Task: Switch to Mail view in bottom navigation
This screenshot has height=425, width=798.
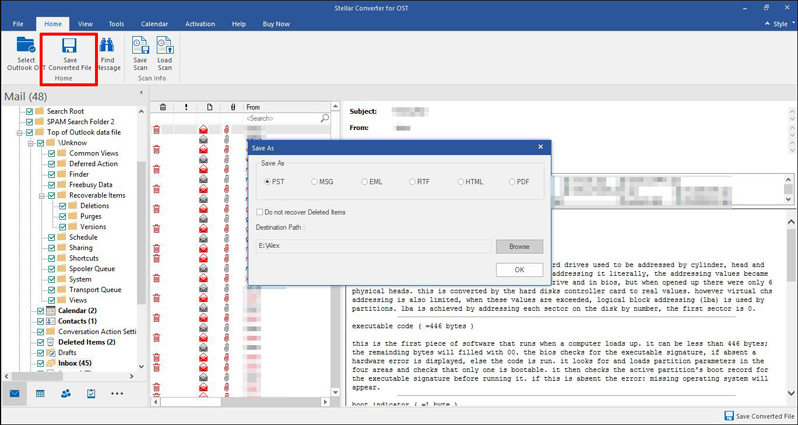Action: point(15,394)
